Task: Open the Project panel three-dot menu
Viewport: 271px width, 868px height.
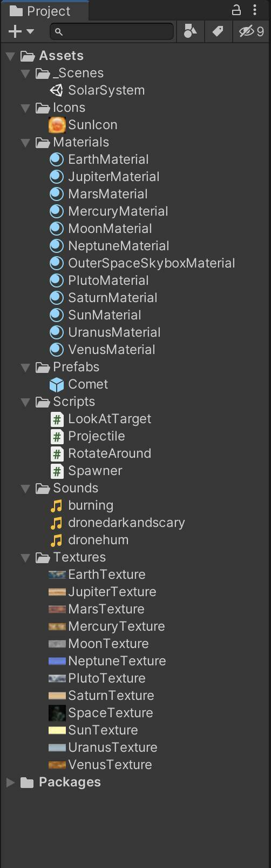Action: click(255, 10)
